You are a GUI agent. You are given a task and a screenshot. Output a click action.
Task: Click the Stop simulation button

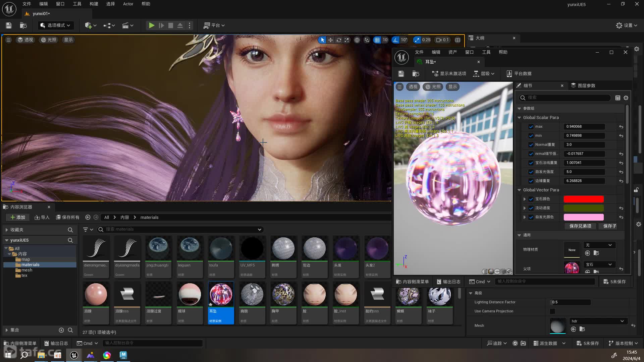(x=171, y=25)
